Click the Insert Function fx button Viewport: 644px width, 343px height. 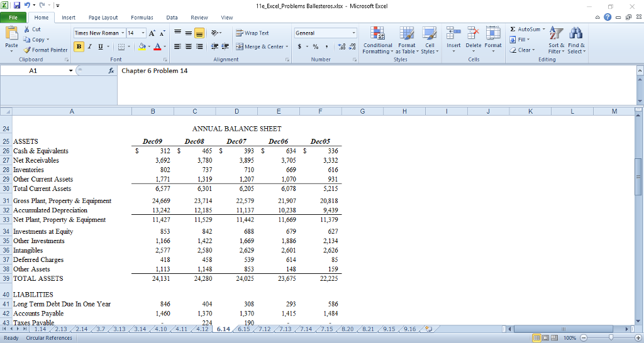coord(111,70)
